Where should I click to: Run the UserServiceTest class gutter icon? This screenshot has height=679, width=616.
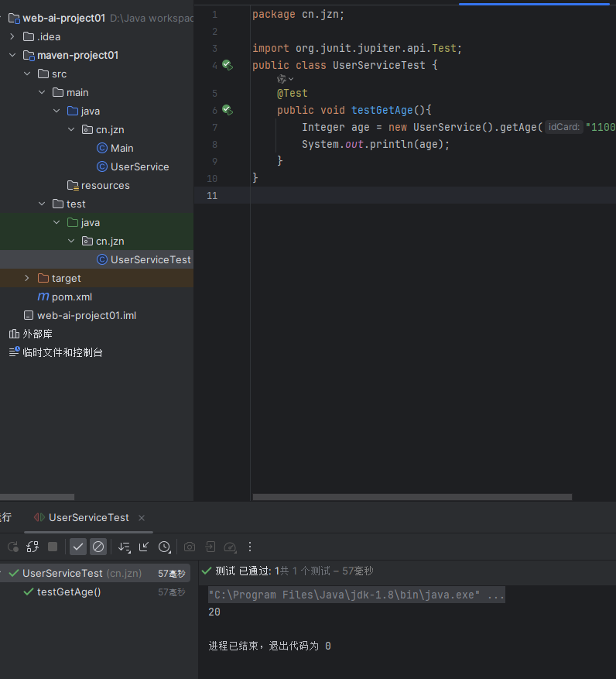coord(228,65)
